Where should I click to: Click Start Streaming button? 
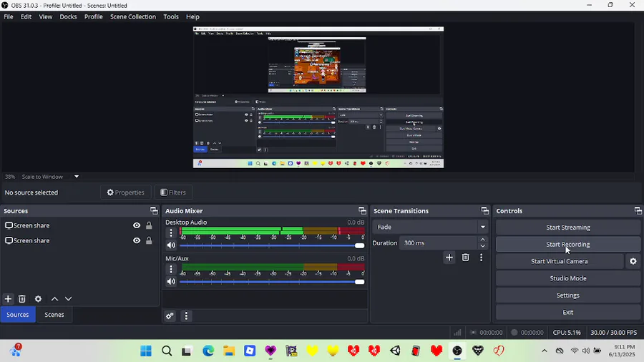(x=568, y=228)
